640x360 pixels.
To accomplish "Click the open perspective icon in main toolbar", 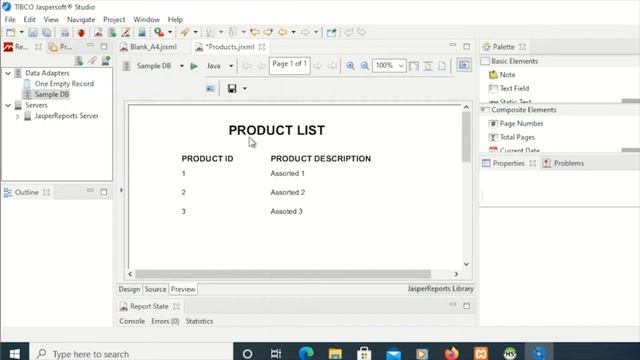I will pyautogui.click(x=331, y=32).
